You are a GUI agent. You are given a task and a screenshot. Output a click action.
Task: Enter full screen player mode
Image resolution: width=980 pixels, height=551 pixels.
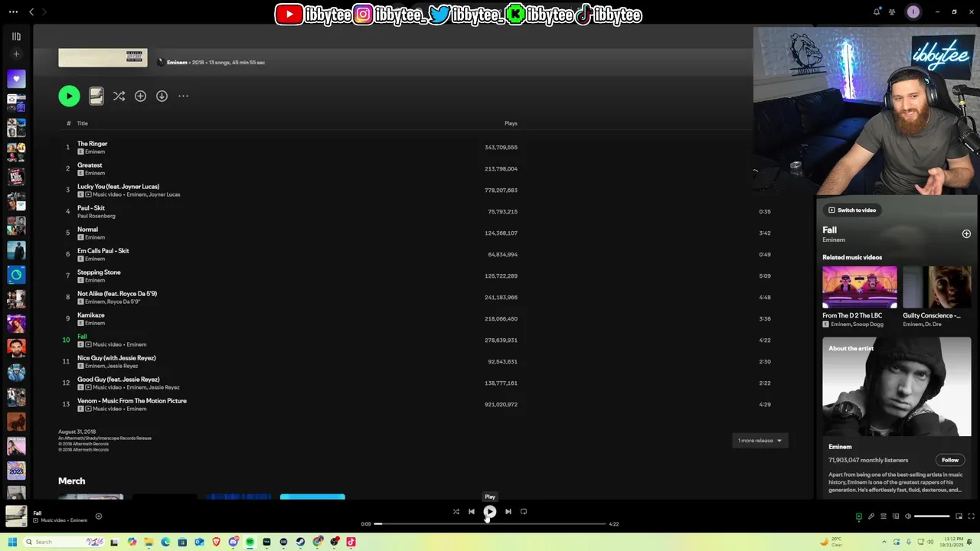(x=972, y=517)
